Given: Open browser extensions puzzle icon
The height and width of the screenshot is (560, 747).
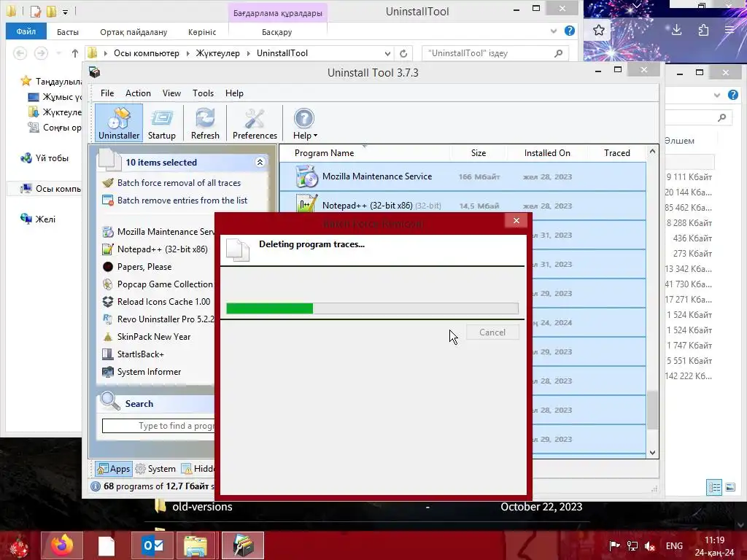Looking at the screenshot, I should 703,30.
